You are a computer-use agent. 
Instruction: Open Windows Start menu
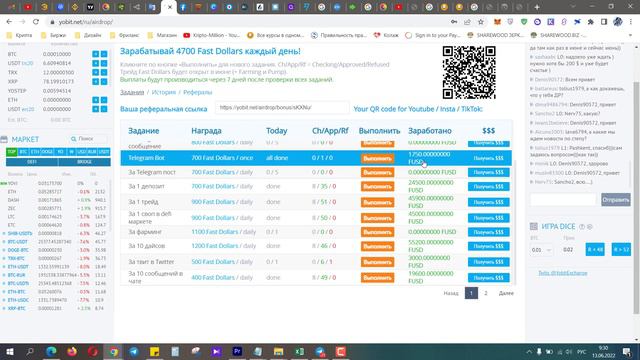pos(9,351)
